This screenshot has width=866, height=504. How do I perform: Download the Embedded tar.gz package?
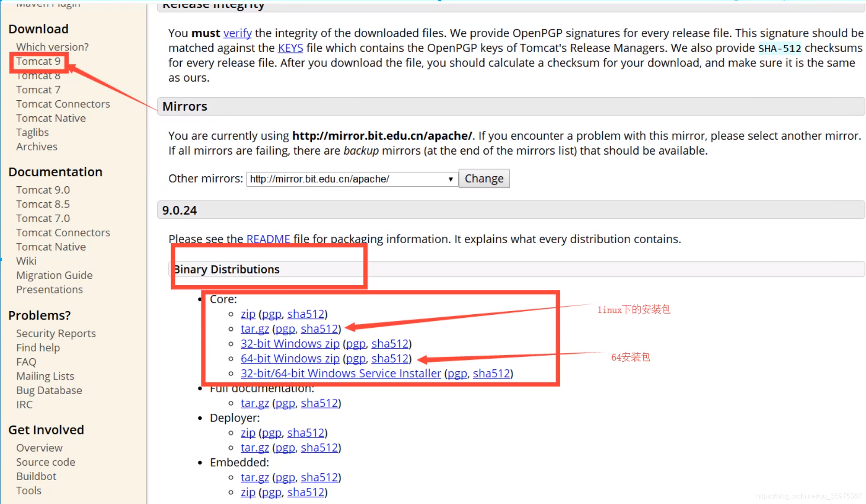[x=255, y=477]
